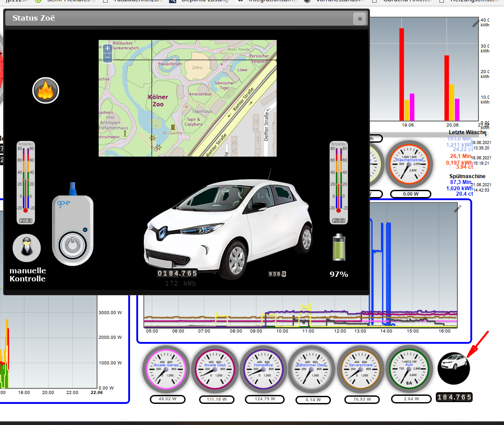Click the pencil edit icon on bar chart
Screen dimensions: 504x425
476,24
